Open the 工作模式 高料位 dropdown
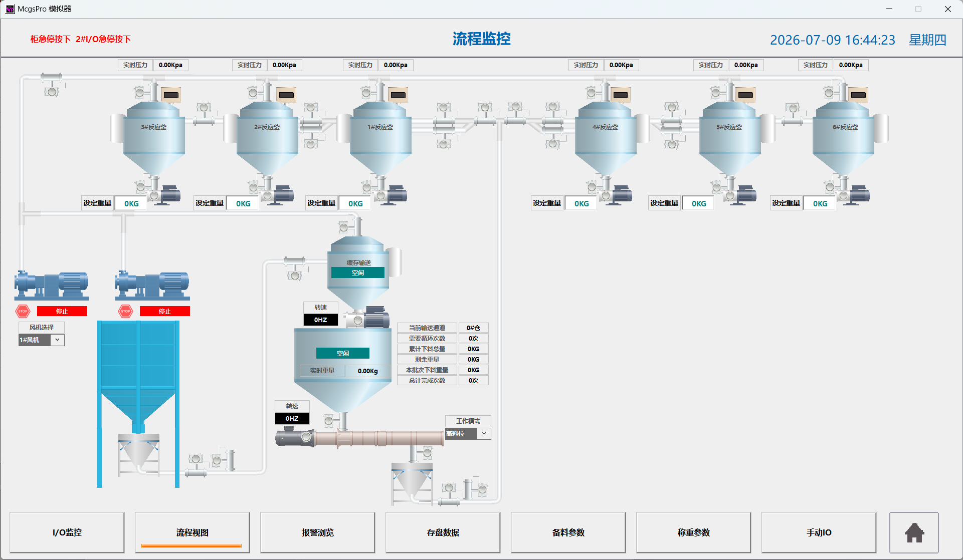 click(468, 433)
